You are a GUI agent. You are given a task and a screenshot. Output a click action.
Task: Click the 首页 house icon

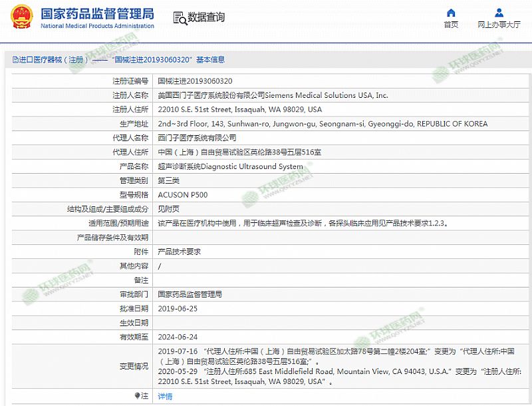451,13
